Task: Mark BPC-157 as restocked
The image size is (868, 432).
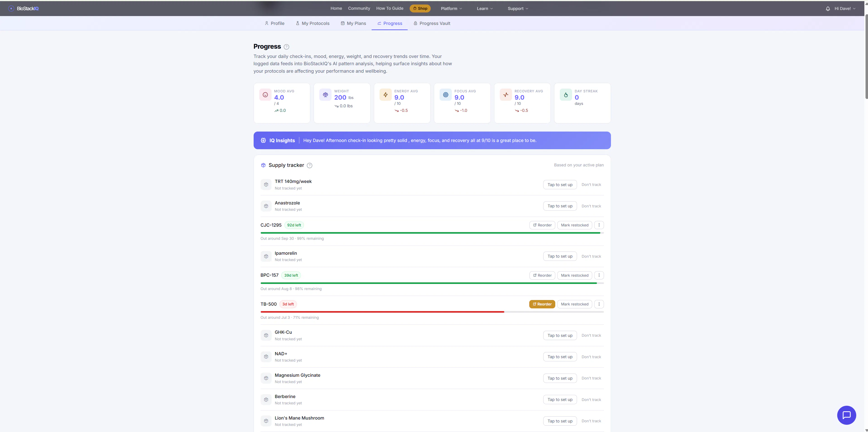Action: (x=575, y=275)
